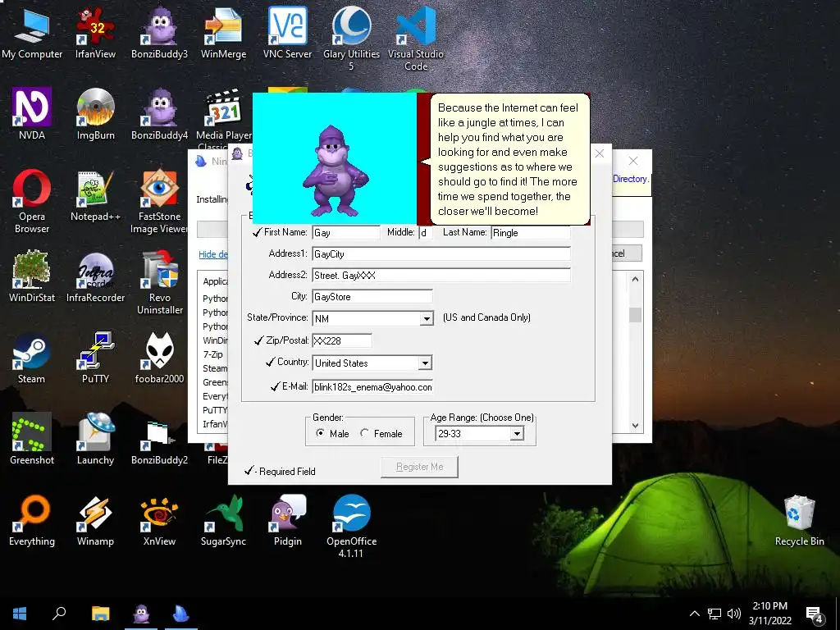Viewport: 840px width, 630px height.
Task: Open My Computer desktop icon
Action: tap(32, 33)
